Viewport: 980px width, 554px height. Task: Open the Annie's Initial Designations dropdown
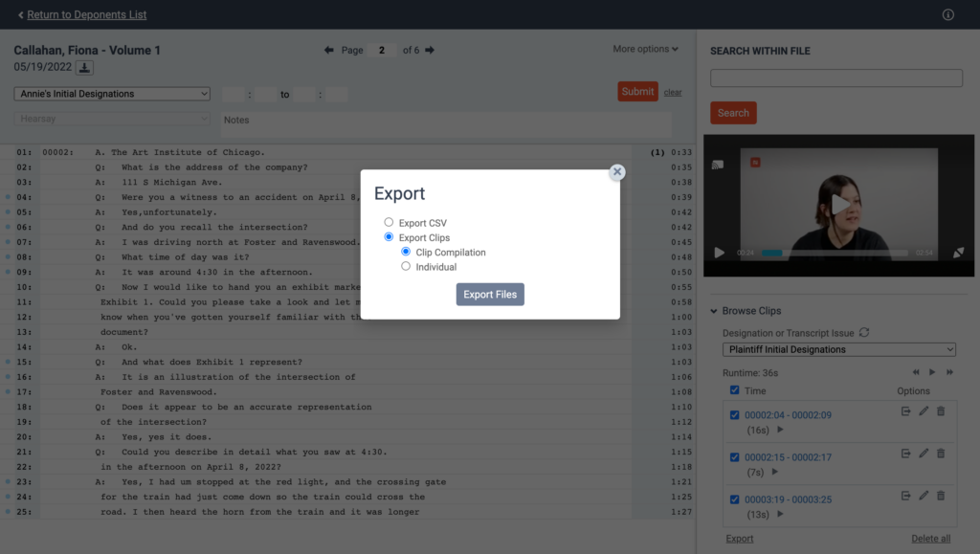(x=110, y=93)
